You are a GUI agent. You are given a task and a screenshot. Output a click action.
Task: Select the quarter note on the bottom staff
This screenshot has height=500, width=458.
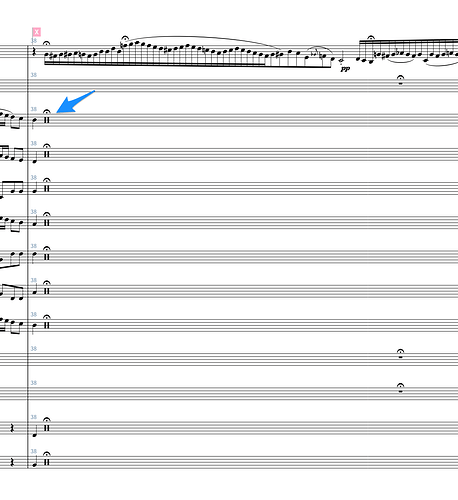click(35, 462)
